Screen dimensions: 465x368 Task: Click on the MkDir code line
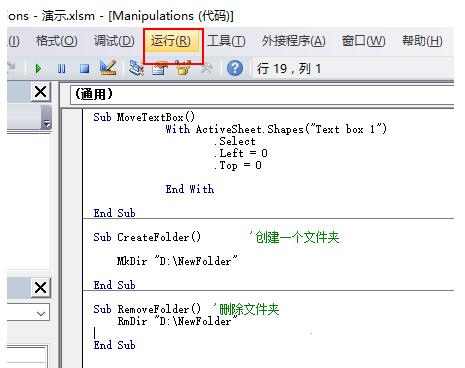(177, 261)
